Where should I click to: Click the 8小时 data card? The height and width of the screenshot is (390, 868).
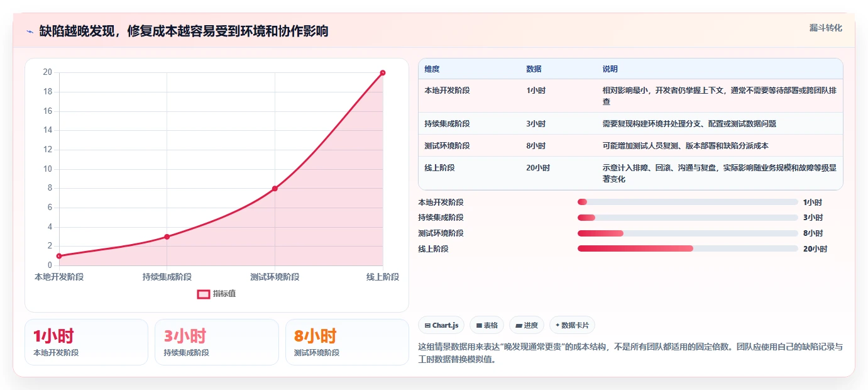[347, 342]
